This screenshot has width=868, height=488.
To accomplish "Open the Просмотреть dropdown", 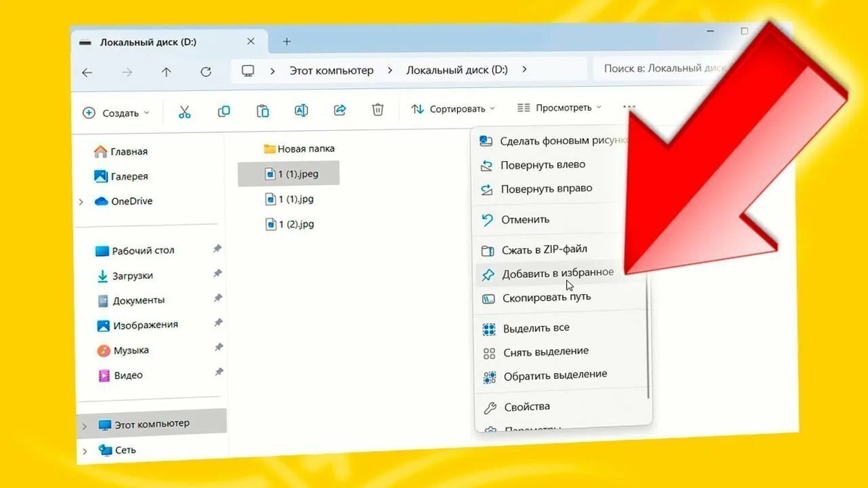I will (x=560, y=108).
